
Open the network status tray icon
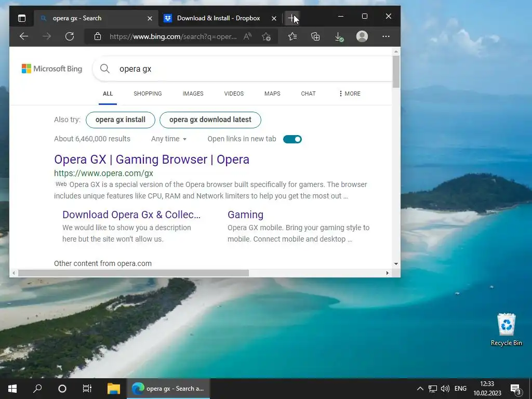pyautogui.click(x=433, y=389)
